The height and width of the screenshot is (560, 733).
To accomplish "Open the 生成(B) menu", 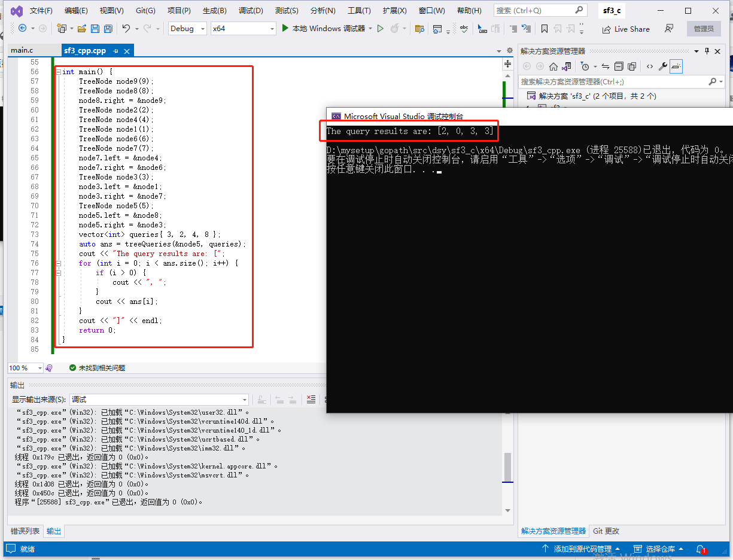I will tap(214, 11).
